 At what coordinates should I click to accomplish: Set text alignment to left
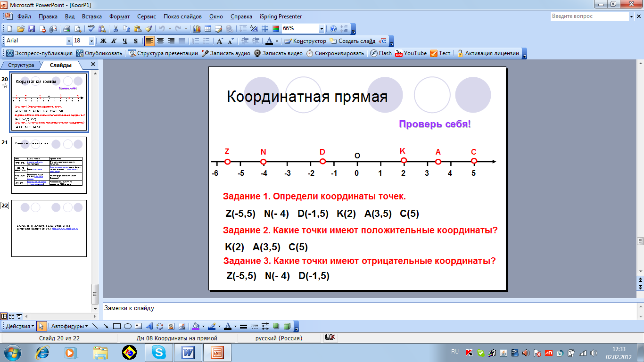[x=149, y=41]
